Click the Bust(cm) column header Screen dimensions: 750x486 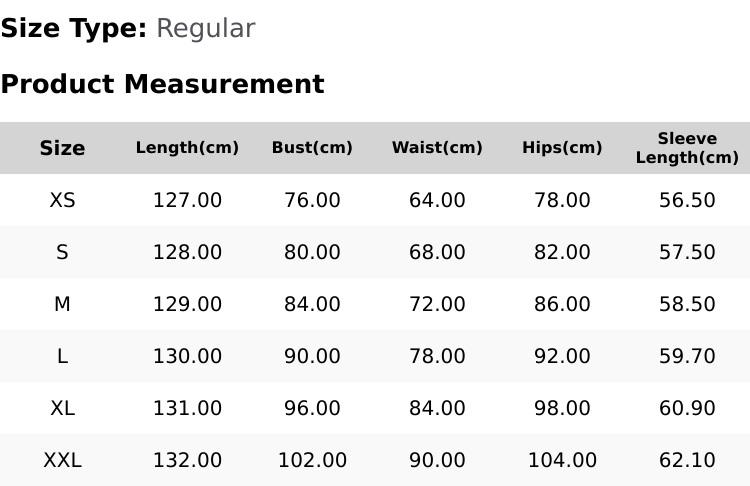pyautogui.click(x=312, y=148)
